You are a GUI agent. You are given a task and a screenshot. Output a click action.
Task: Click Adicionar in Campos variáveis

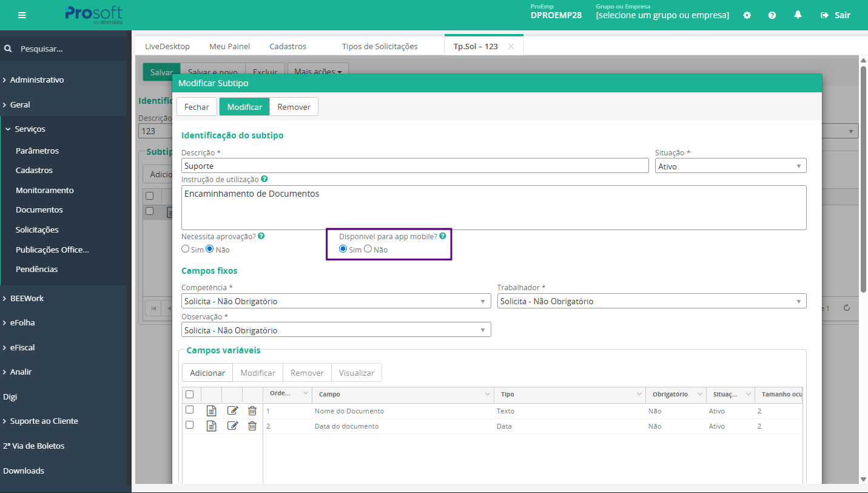207,373
